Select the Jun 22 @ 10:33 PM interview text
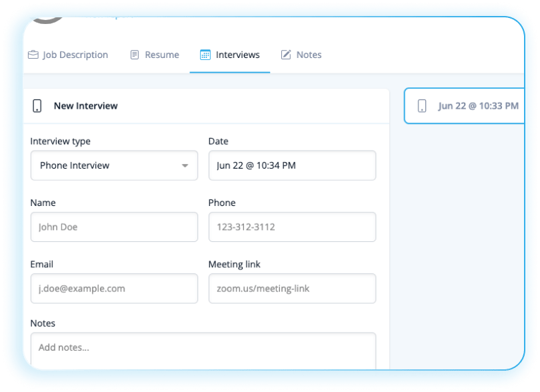Image resolution: width=540 pixels, height=392 pixels. click(478, 106)
